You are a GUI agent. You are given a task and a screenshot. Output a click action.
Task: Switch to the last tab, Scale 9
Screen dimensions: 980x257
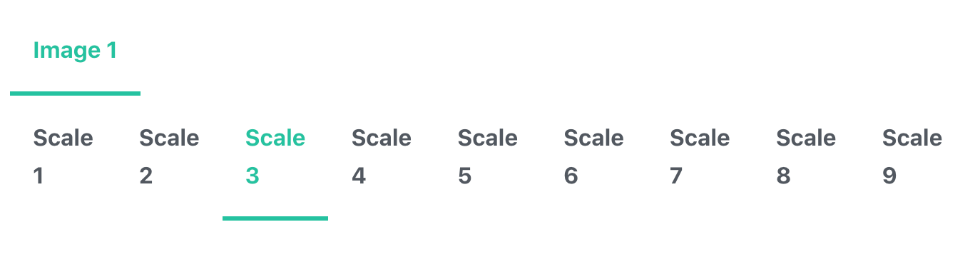click(912, 156)
